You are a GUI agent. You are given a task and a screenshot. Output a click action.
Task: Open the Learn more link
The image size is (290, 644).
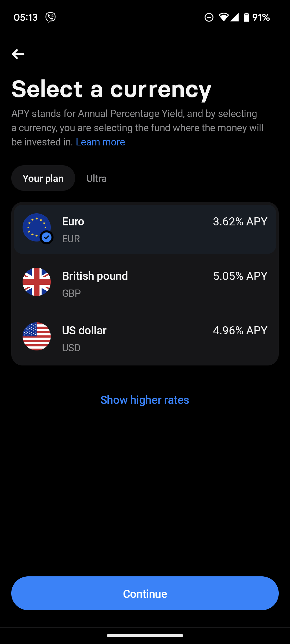tap(100, 142)
